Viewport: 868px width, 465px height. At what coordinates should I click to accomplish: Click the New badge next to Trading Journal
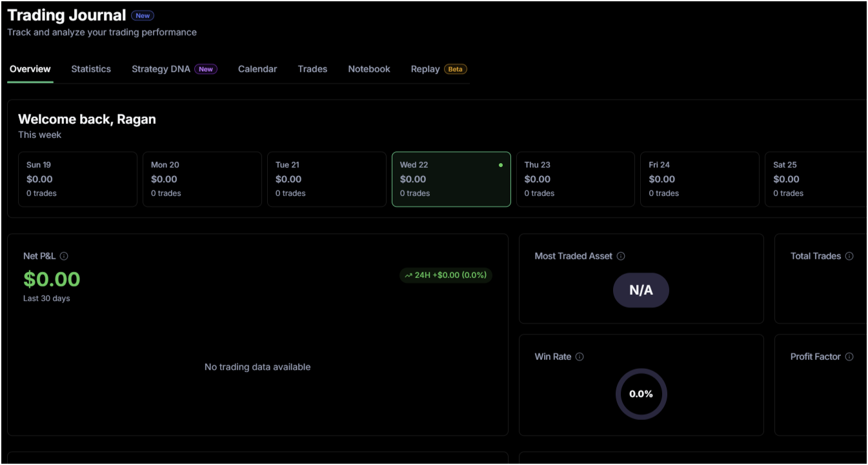tap(143, 15)
